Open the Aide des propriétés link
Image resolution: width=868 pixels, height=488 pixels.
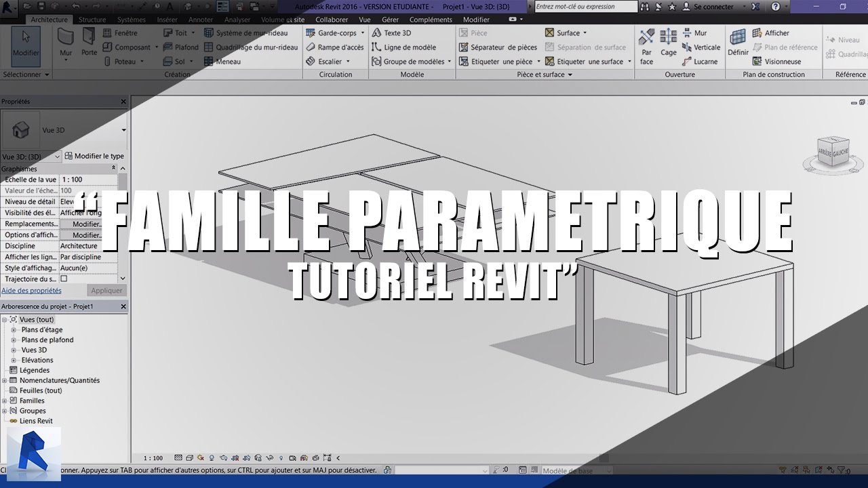31,291
